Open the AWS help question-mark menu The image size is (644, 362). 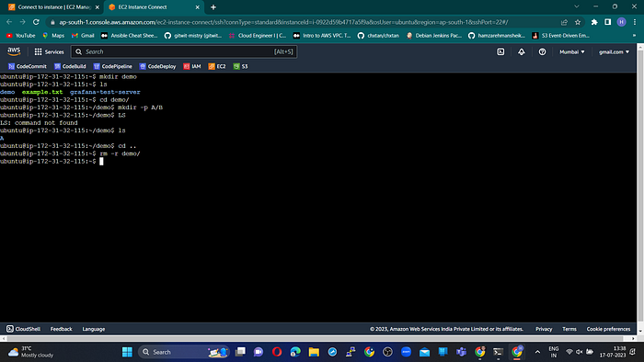click(x=542, y=51)
